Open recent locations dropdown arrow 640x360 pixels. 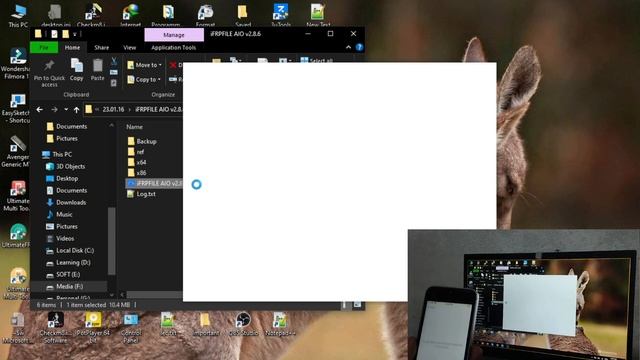[66, 109]
